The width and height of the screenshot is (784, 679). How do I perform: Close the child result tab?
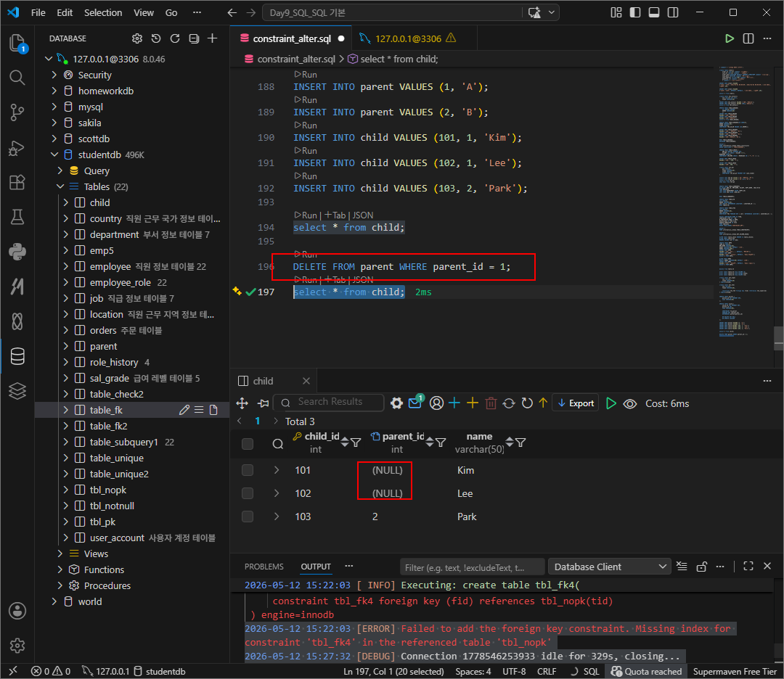306,382
